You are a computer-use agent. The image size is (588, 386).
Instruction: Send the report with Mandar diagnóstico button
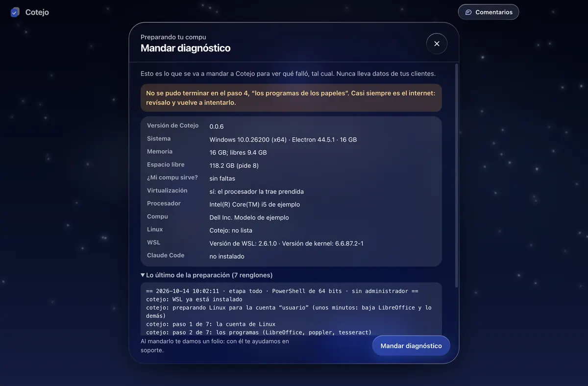(x=411, y=346)
